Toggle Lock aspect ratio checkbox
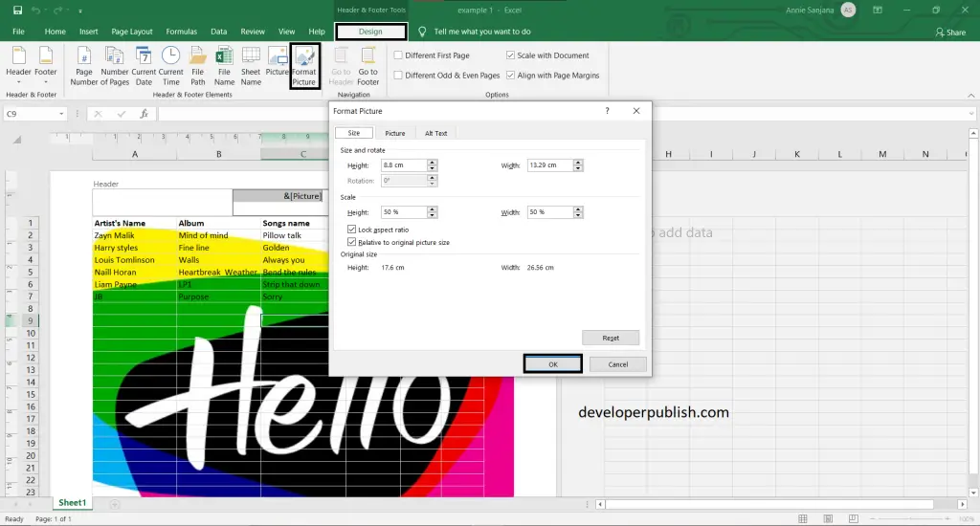 [352, 230]
